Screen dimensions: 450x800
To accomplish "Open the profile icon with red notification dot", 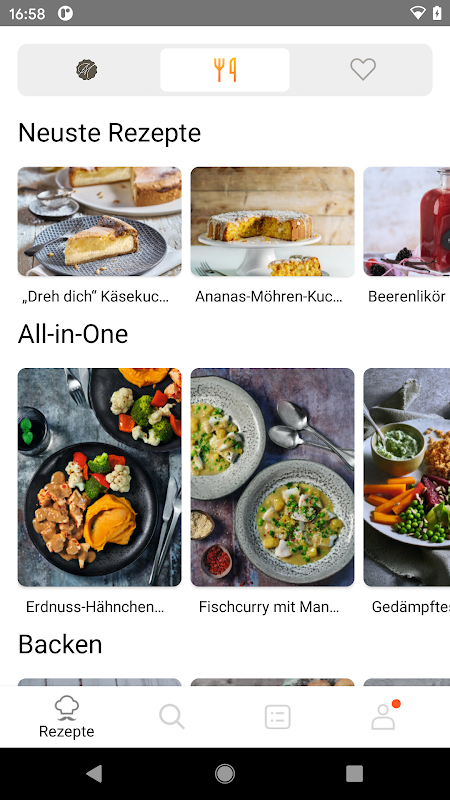I will point(384,716).
